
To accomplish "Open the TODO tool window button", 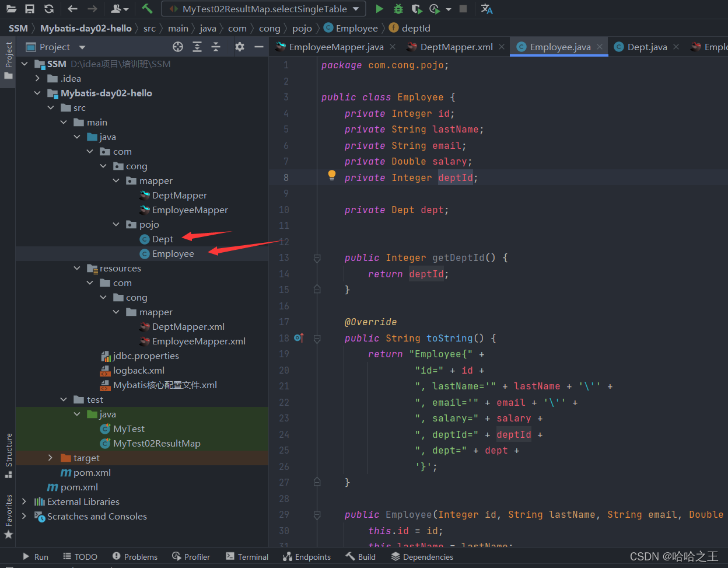I will (x=80, y=557).
